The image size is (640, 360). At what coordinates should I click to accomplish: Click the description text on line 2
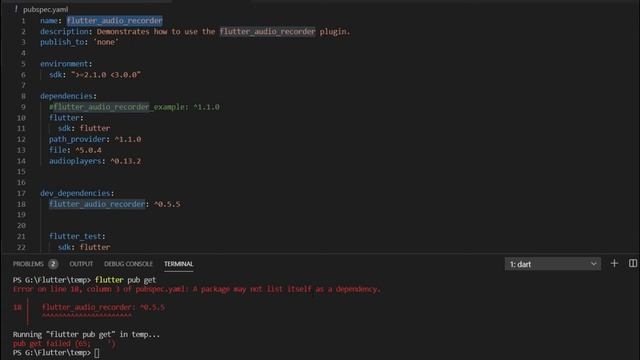pyautogui.click(x=223, y=31)
